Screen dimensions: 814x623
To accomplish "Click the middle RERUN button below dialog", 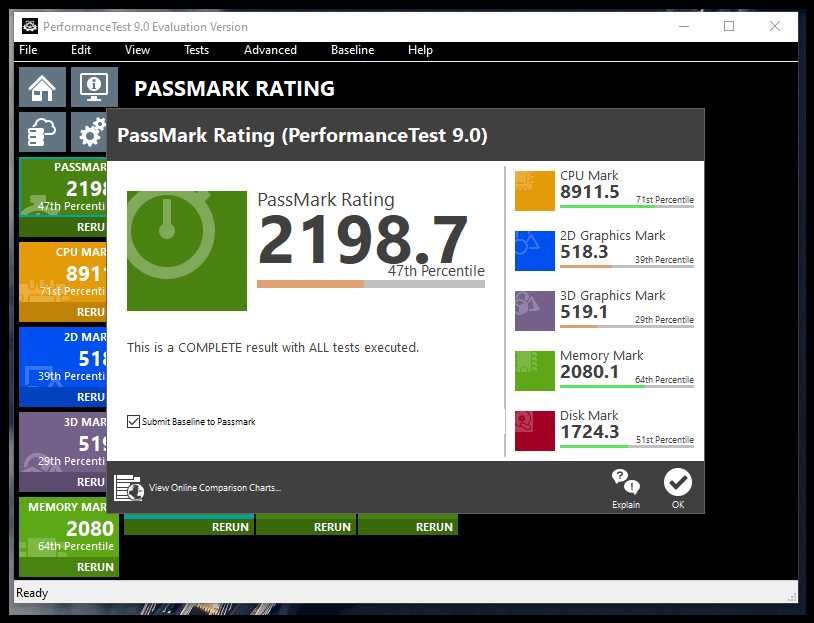I will (306, 527).
